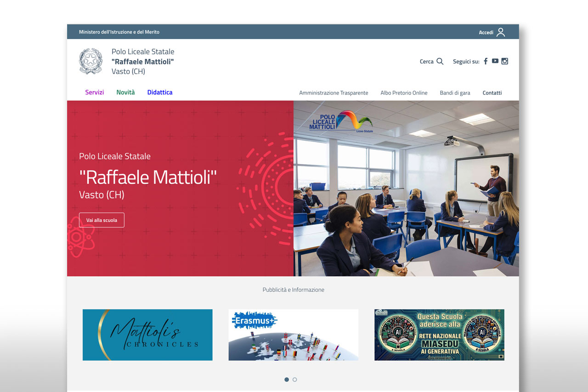Open the Servizi menu
This screenshot has height=392, width=588.
click(95, 92)
